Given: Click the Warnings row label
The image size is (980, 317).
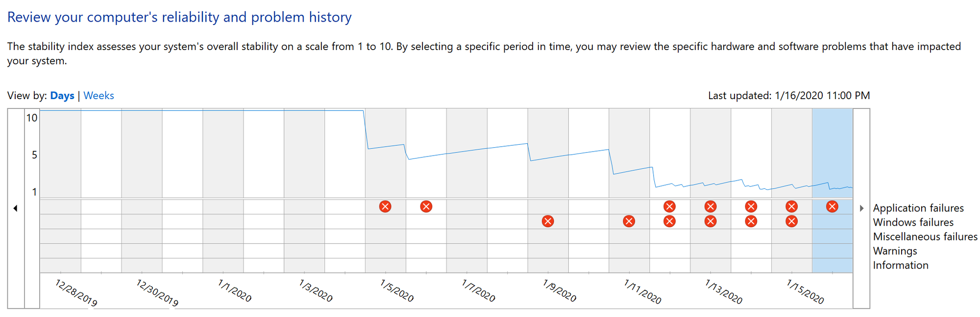Looking at the screenshot, I should (x=895, y=251).
